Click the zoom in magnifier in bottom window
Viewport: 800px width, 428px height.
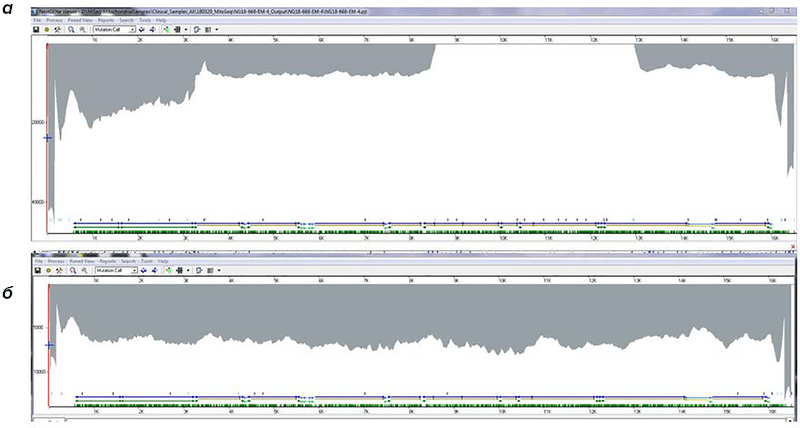pyautogui.click(x=71, y=270)
